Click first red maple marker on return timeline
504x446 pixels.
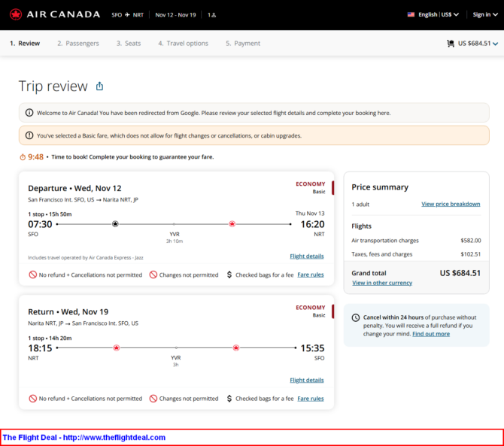[117, 347]
